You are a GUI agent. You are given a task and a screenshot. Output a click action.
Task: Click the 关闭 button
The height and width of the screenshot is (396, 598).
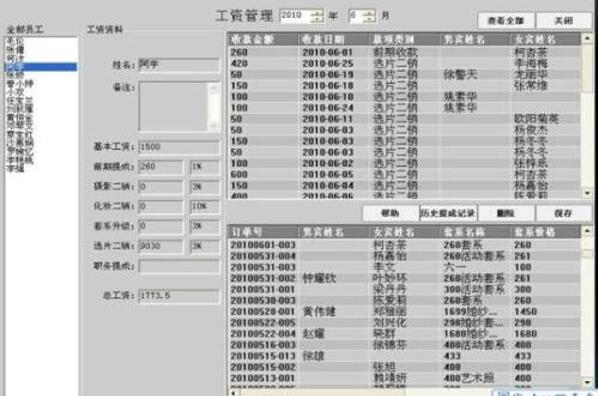(563, 21)
